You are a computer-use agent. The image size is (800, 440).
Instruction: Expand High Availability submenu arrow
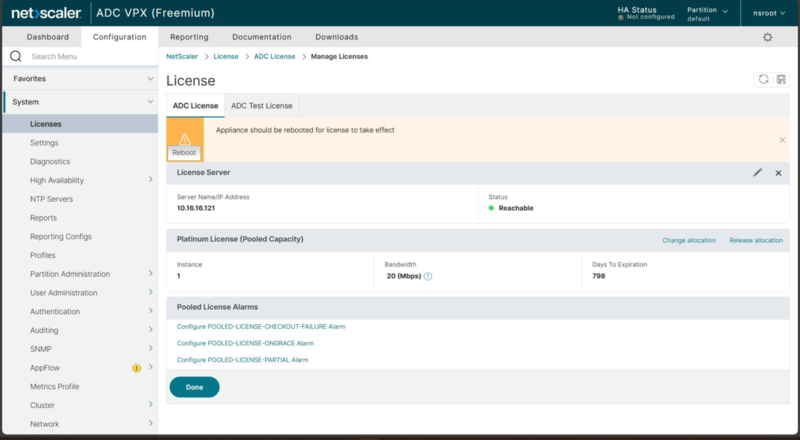[x=151, y=179]
